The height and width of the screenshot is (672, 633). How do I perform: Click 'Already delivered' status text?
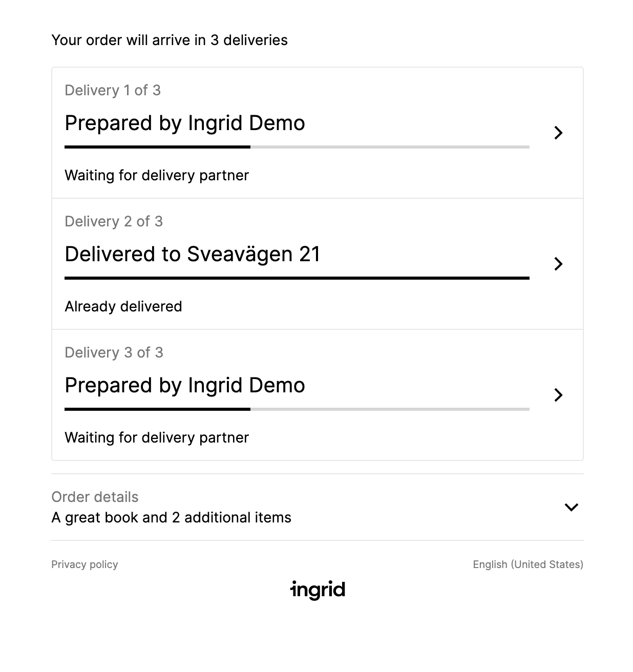(x=123, y=306)
